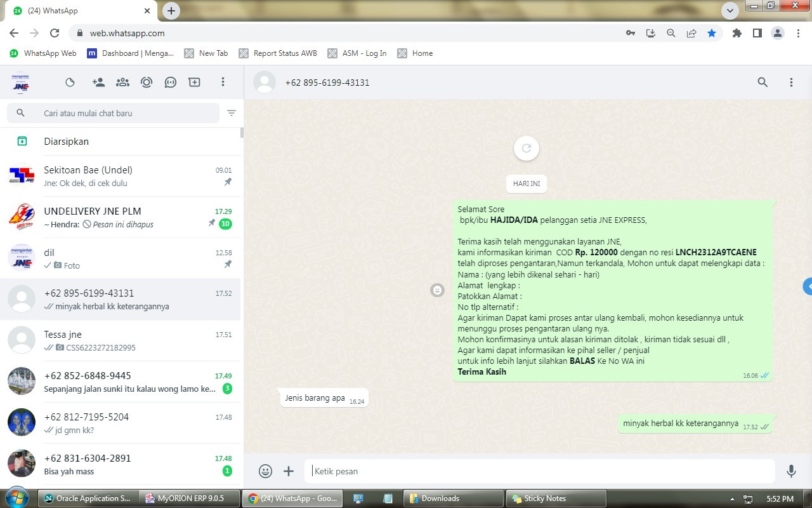Open the Status icon in WhatsApp sidebar header
Screen dimensions: 812x508
pos(70,82)
